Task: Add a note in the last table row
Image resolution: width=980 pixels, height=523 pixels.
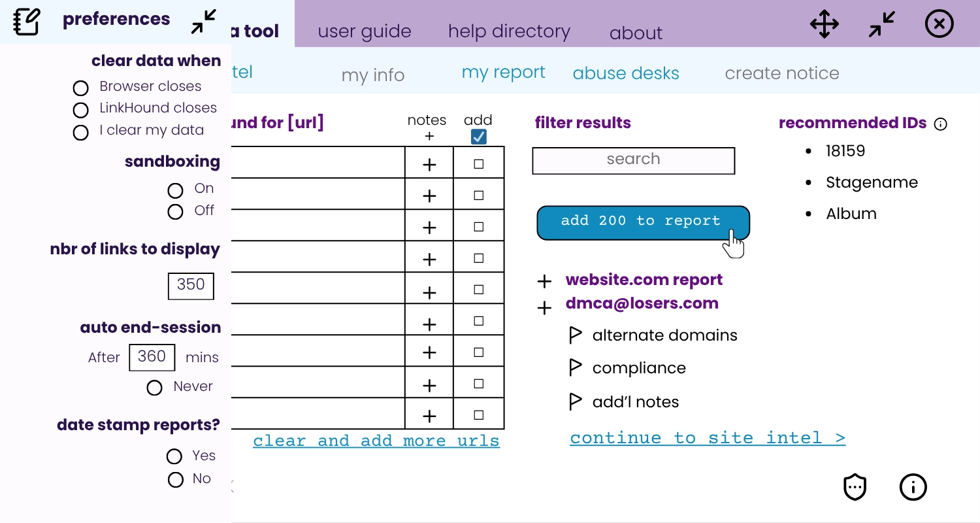Action: pos(429,416)
